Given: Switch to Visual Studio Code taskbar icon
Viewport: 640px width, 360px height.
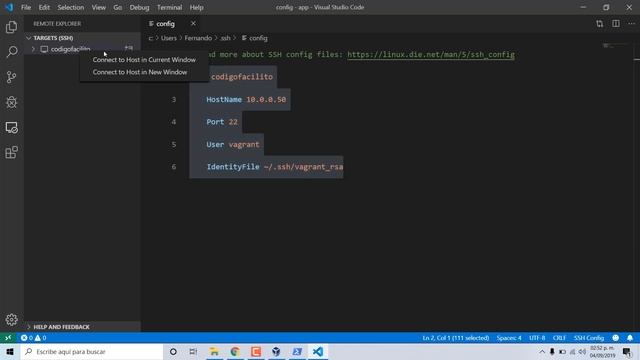Looking at the screenshot, I should pos(318,351).
